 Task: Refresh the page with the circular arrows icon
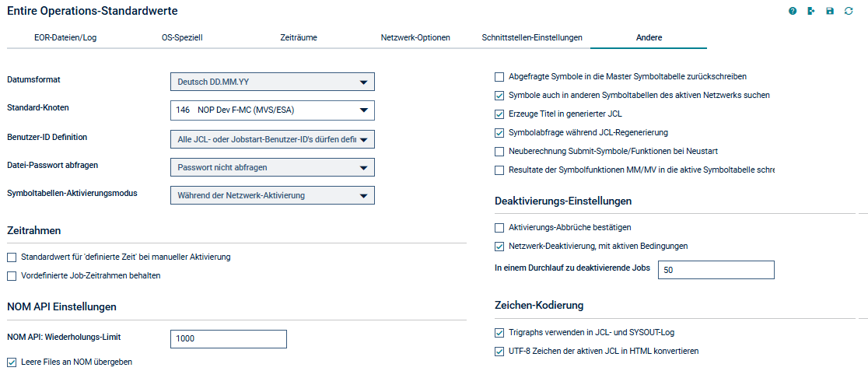[x=849, y=11]
